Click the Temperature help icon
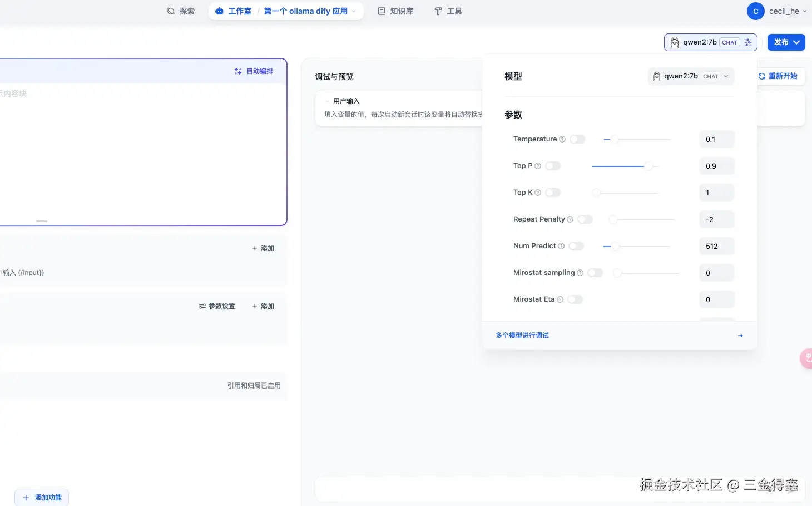 tap(562, 139)
